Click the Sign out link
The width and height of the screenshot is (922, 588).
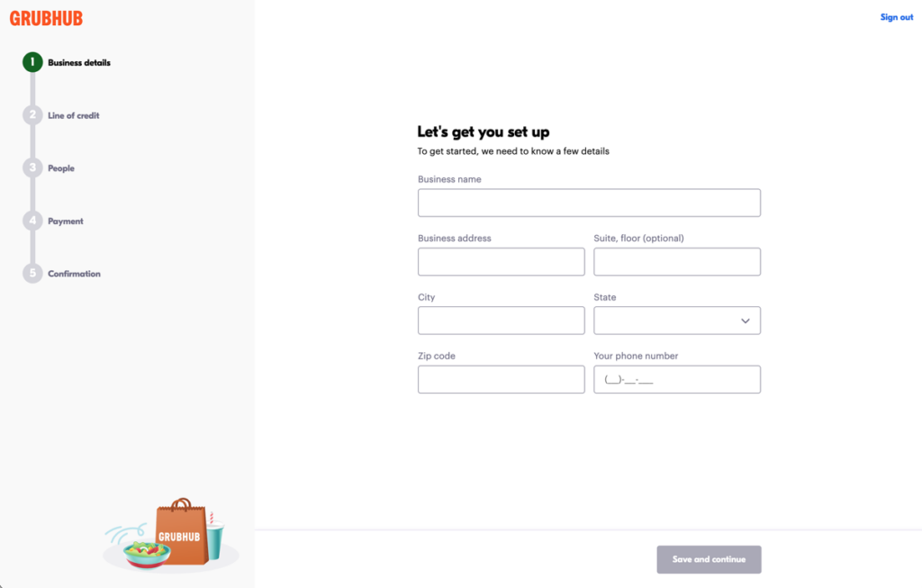click(x=896, y=17)
